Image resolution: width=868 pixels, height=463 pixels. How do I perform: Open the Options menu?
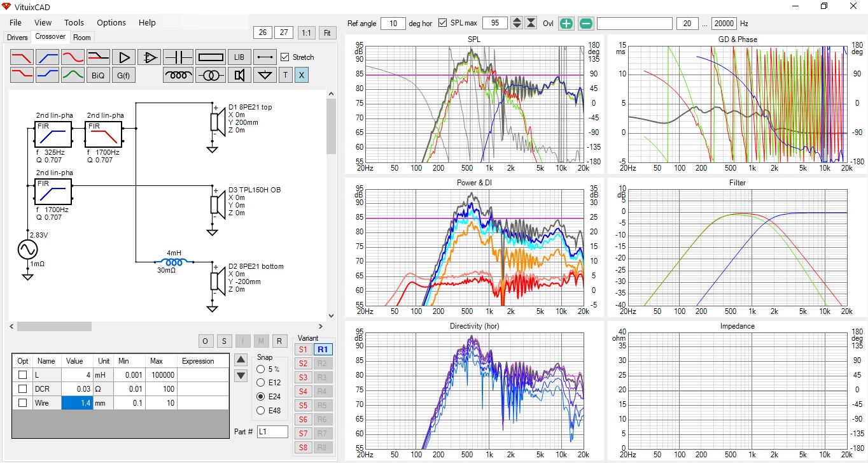point(111,22)
